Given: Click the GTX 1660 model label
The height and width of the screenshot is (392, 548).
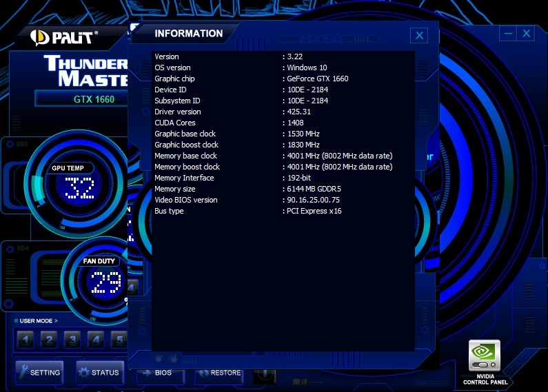Looking at the screenshot, I should point(94,99).
